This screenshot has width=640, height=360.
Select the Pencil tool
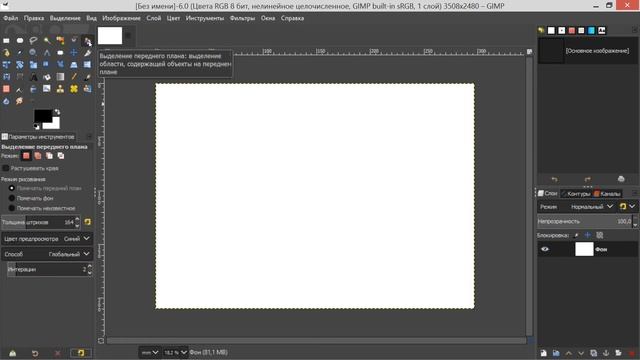click(74, 77)
